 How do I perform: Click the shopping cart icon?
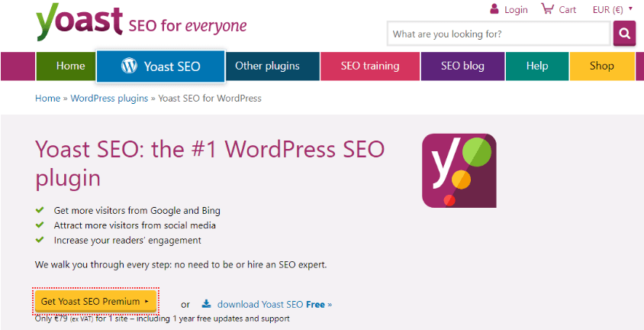click(547, 8)
